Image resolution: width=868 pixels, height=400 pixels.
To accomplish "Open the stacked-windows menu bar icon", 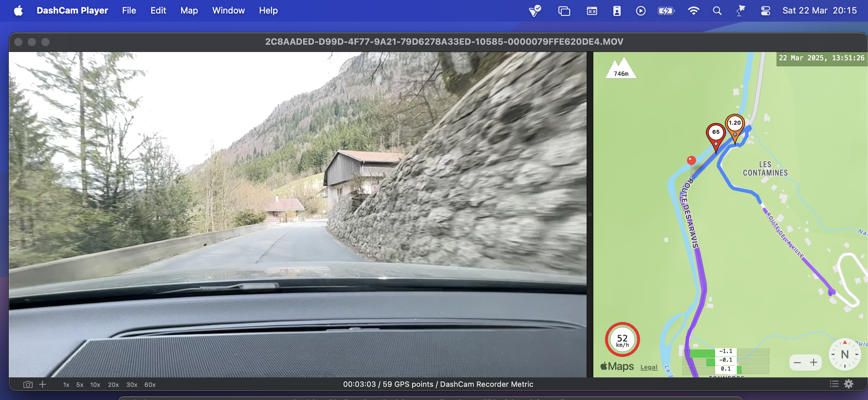I will [x=564, y=11].
